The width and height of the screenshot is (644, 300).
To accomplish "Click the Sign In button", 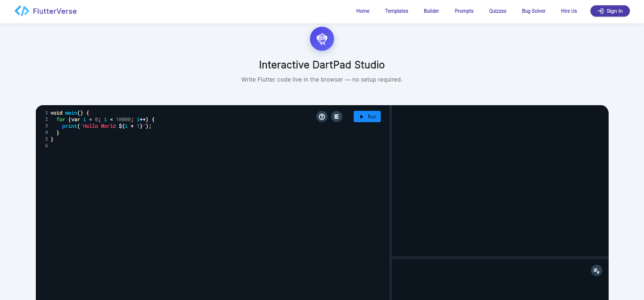I will click(610, 11).
